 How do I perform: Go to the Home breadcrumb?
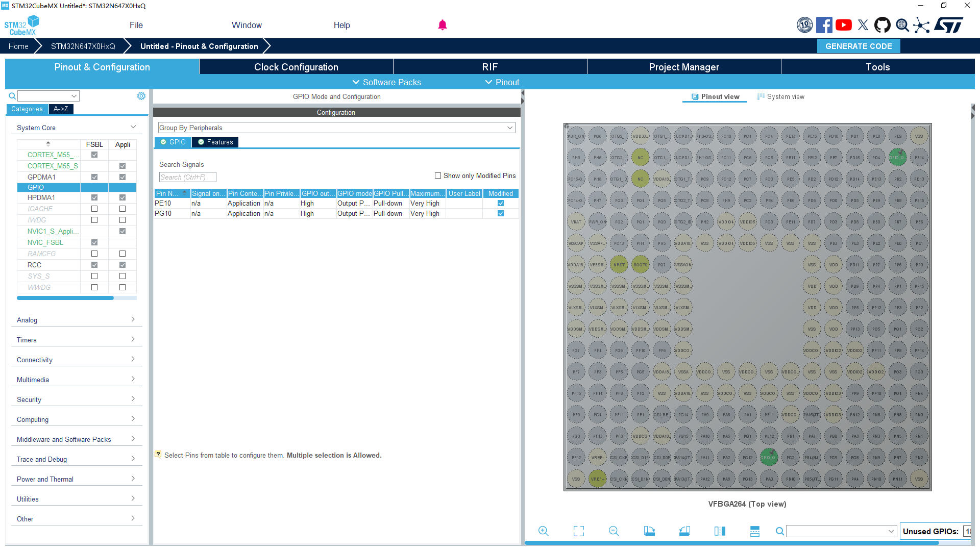pos(18,46)
